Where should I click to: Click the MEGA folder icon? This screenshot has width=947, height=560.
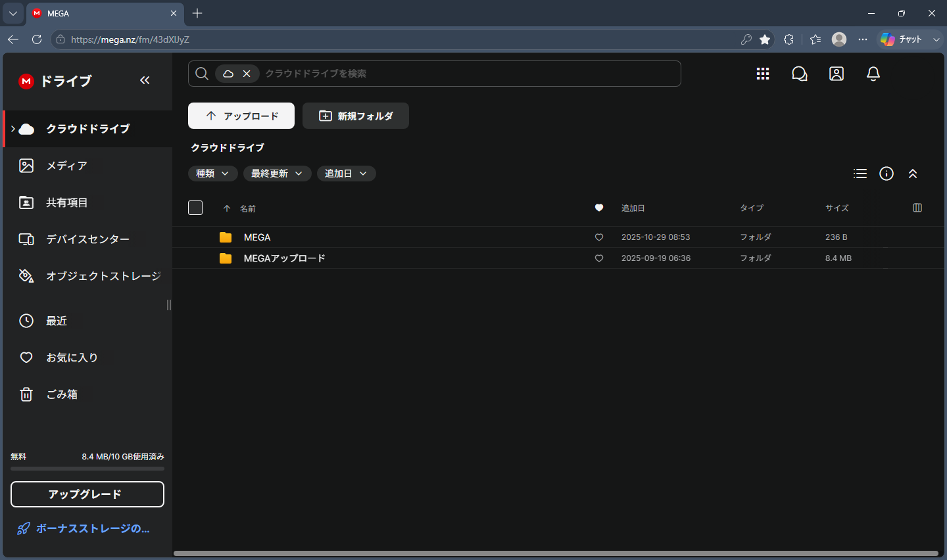[226, 237]
